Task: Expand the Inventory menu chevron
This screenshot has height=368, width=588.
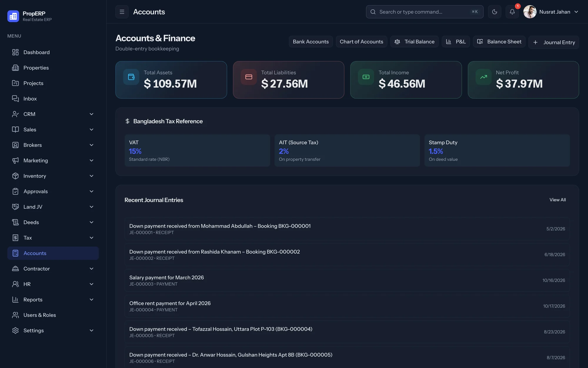Action: click(91, 176)
